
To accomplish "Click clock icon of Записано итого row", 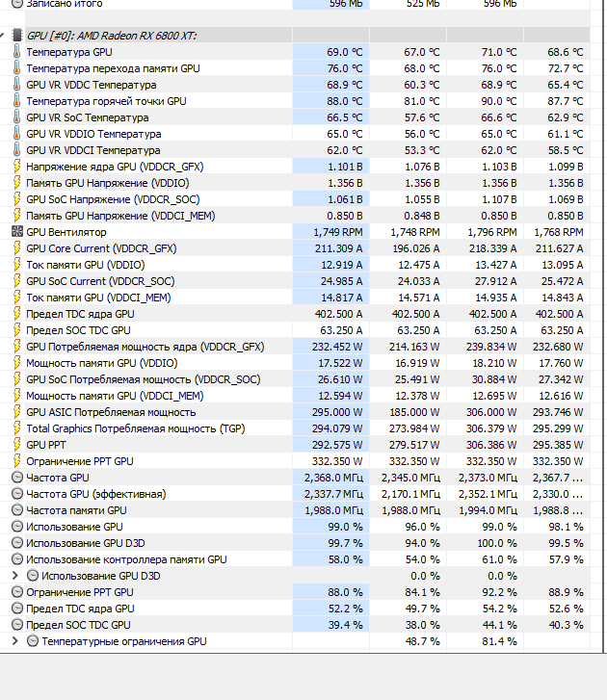I will 17,4.
